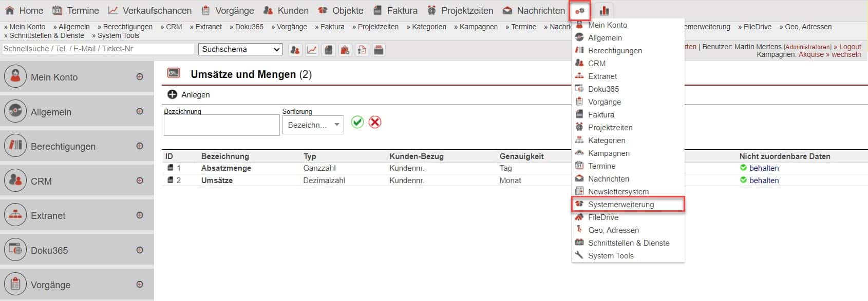
Task: Click the shopping bag toolbar icon
Action: click(345, 50)
